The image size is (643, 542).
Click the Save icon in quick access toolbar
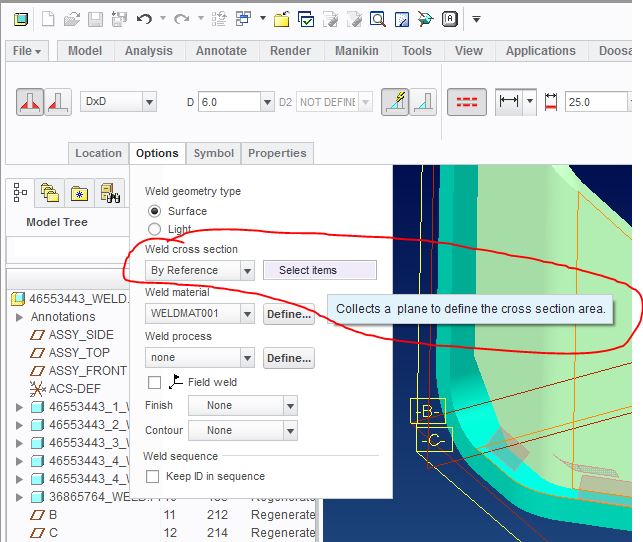(96, 19)
